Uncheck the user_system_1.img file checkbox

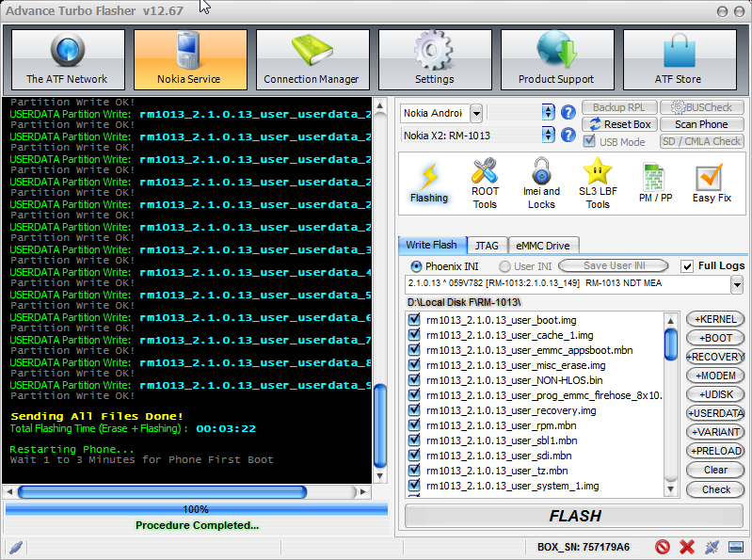point(414,486)
